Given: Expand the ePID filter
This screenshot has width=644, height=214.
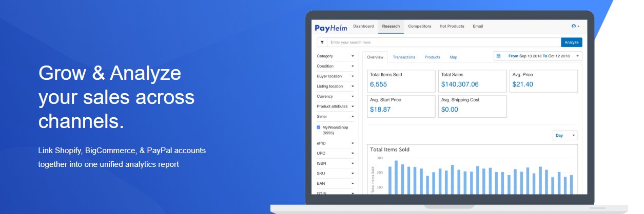Looking at the screenshot, I should (x=336, y=143).
